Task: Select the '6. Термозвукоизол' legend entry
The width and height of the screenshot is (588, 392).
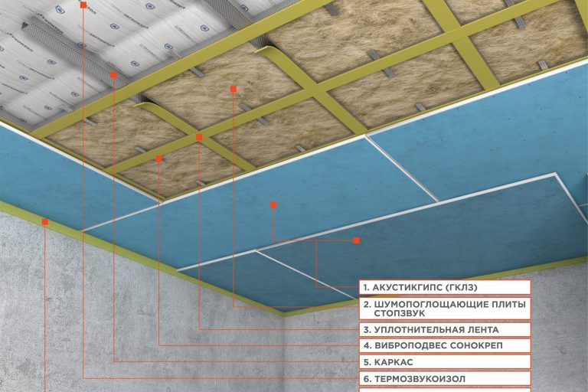Action: 444,378
